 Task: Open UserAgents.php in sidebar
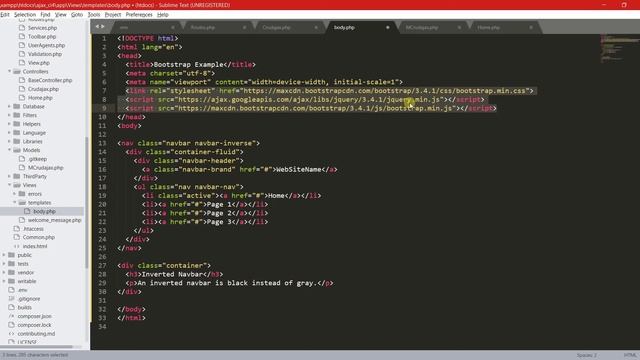(x=46, y=45)
